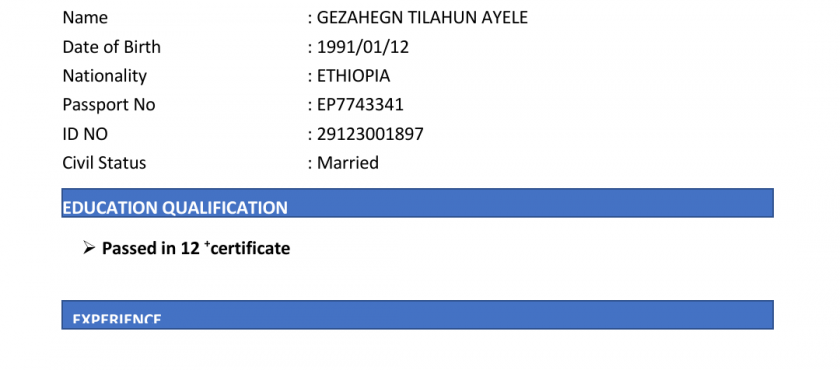
Task: Click the Nationality label
Action: pos(104,76)
